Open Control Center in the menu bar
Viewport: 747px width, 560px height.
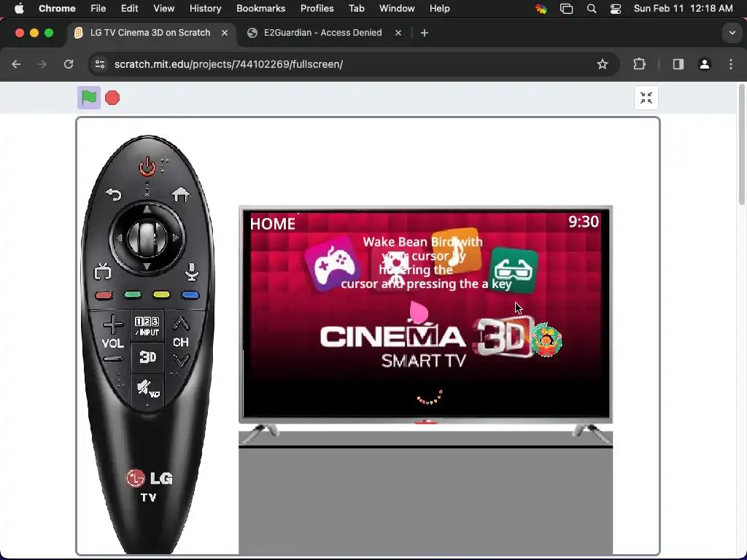(616, 9)
